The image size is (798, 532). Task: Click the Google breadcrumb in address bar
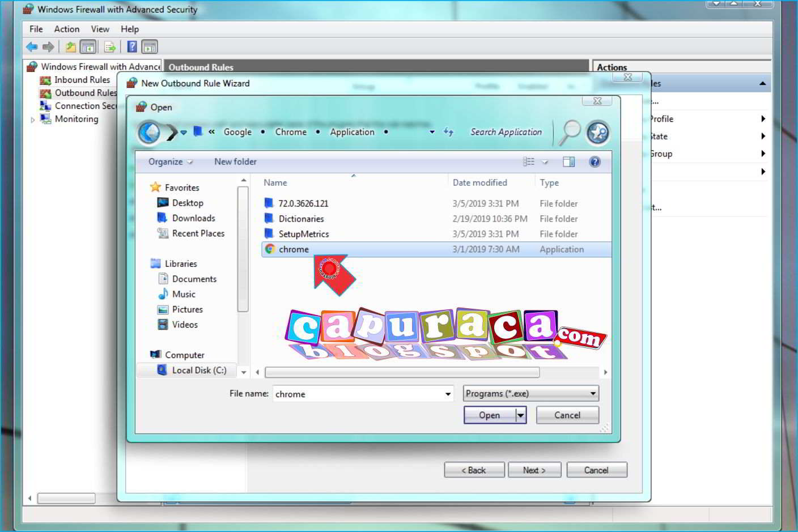[x=237, y=132]
